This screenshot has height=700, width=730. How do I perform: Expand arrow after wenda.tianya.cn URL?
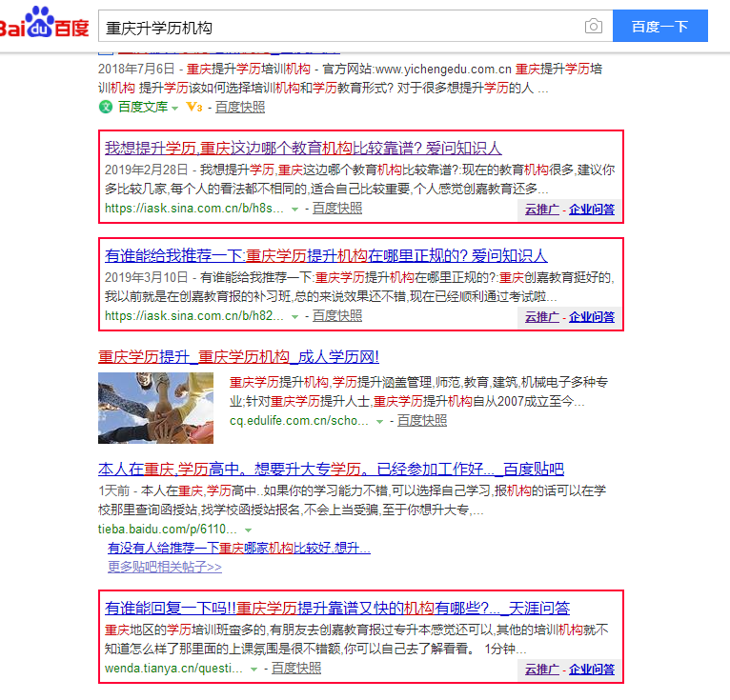tap(253, 670)
